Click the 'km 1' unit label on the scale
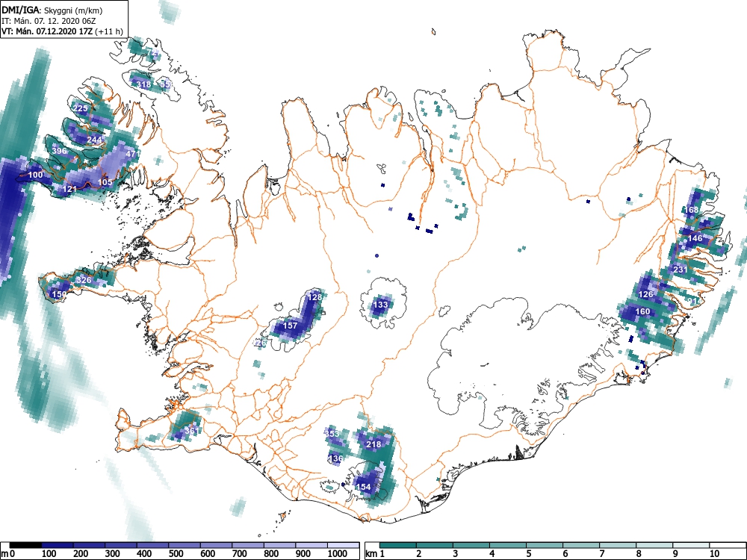The width and height of the screenshot is (747, 560). (x=375, y=554)
